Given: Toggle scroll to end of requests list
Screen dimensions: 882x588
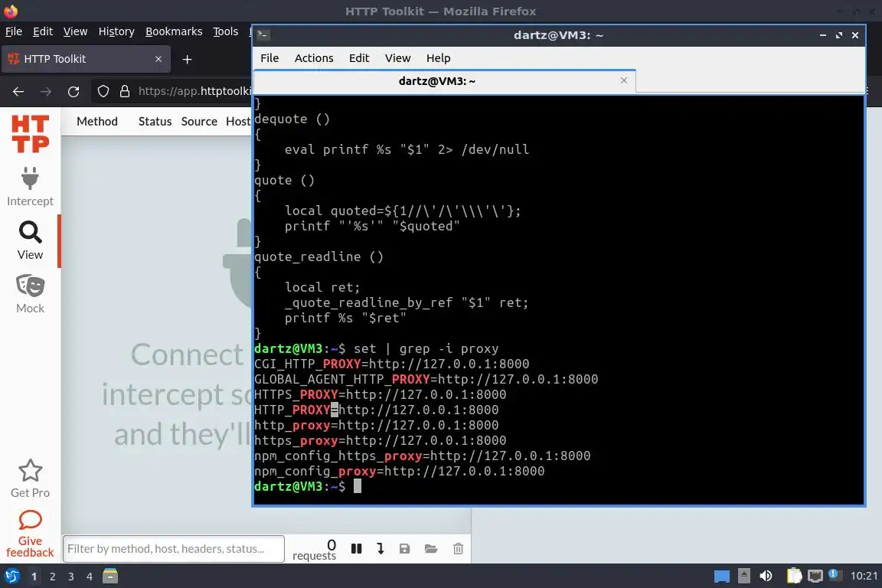Looking at the screenshot, I should tap(381, 549).
